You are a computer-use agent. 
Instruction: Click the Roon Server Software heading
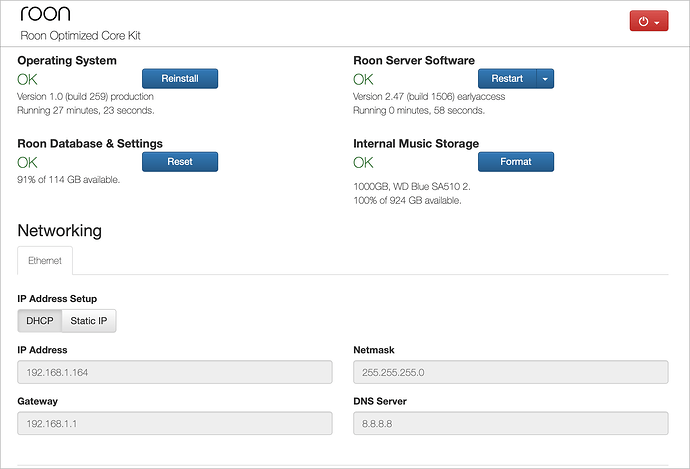coord(414,60)
